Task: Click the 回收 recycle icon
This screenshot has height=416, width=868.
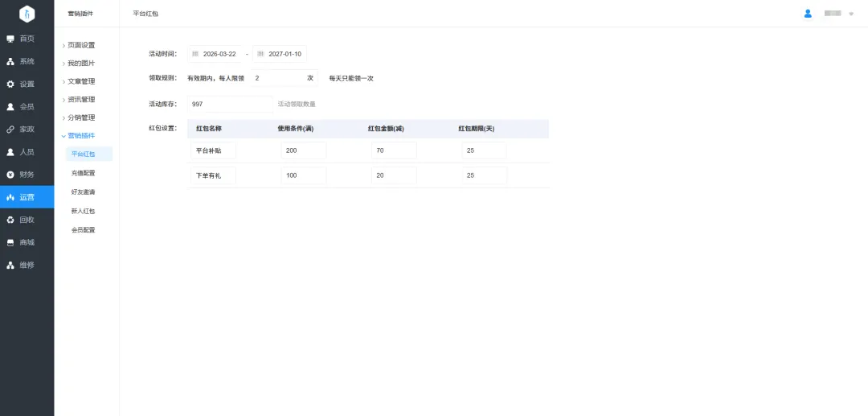Action: pyautogui.click(x=10, y=220)
